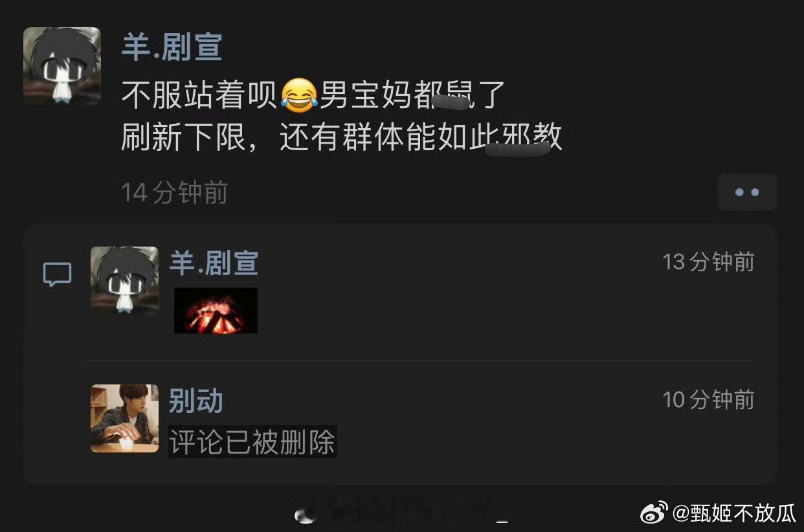Open the 羊.剧宣 name link in the comments
804x532 pixels.
point(214,263)
